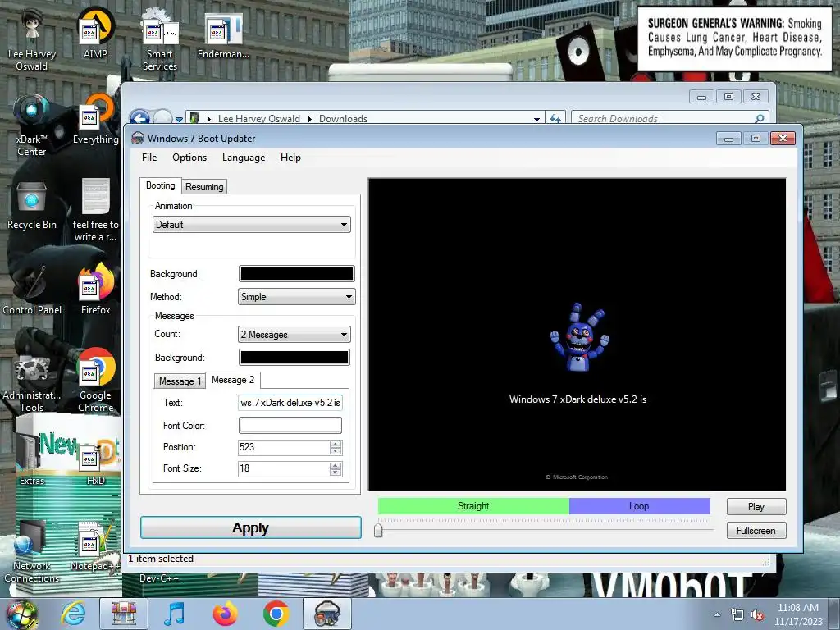The height and width of the screenshot is (630, 840).
Task: Launch HxD hex editor shortcut
Action: (95, 463)
